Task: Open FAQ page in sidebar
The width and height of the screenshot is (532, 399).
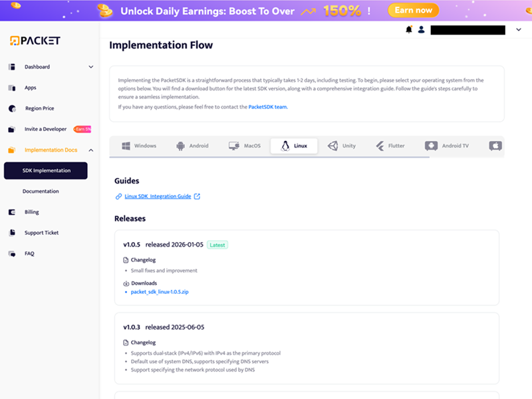Action: [29, 253]
